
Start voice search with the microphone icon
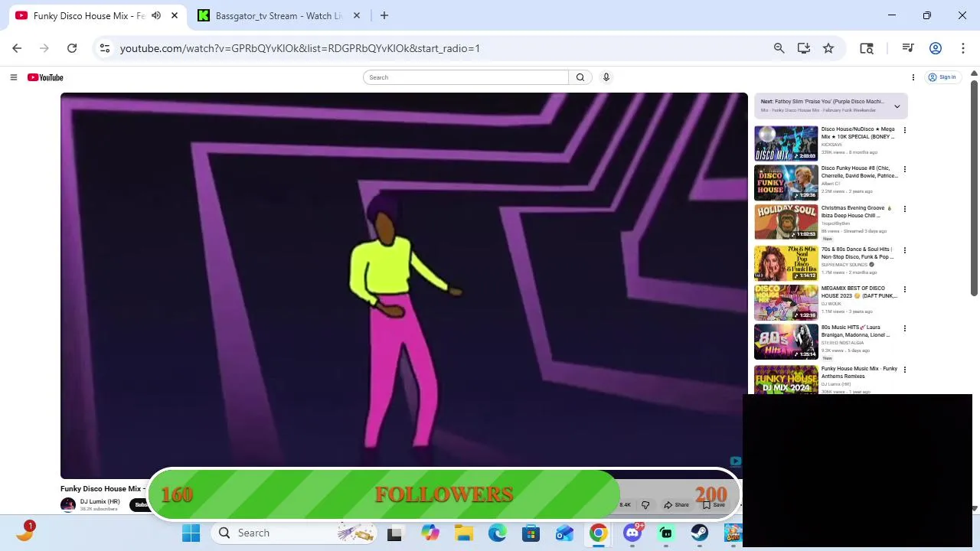click(x=606, y=77)
